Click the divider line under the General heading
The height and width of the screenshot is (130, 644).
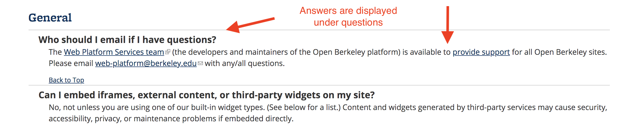(319, 30)
